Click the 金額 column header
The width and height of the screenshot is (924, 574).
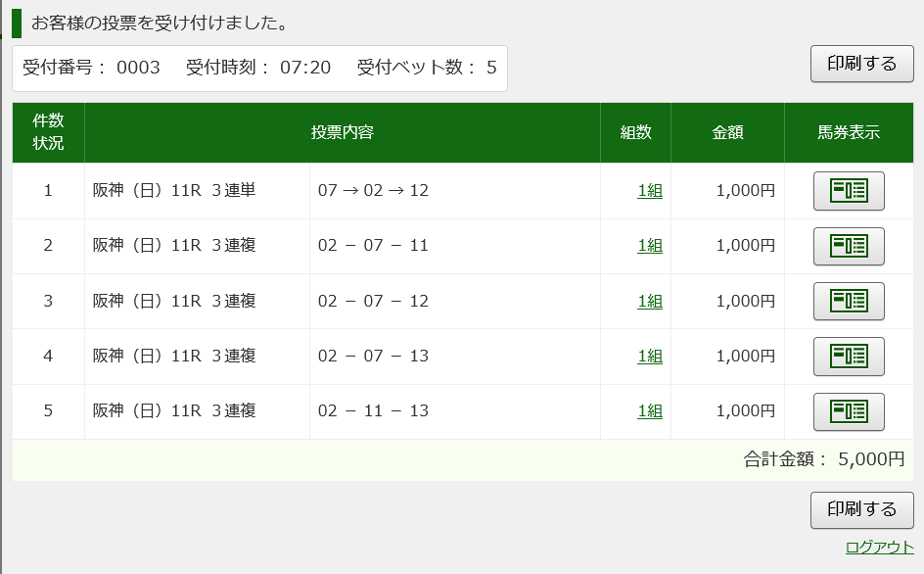pyautogui.click(x=727, y=132)
